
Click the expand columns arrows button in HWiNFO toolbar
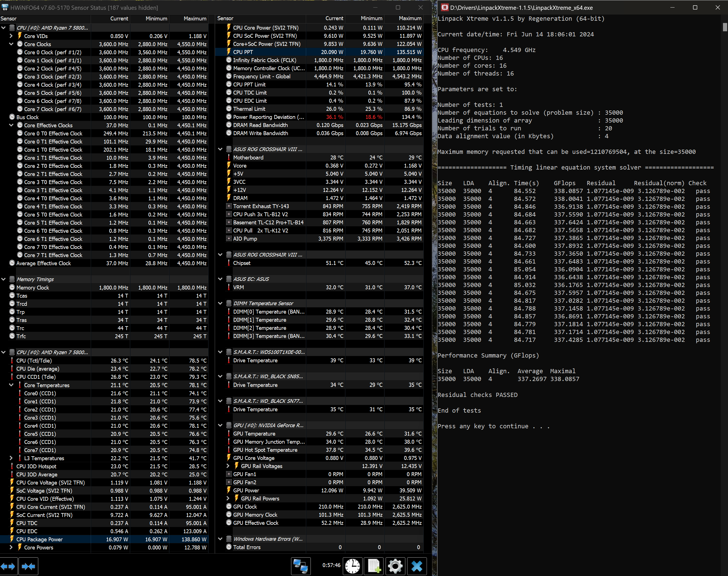8,566
